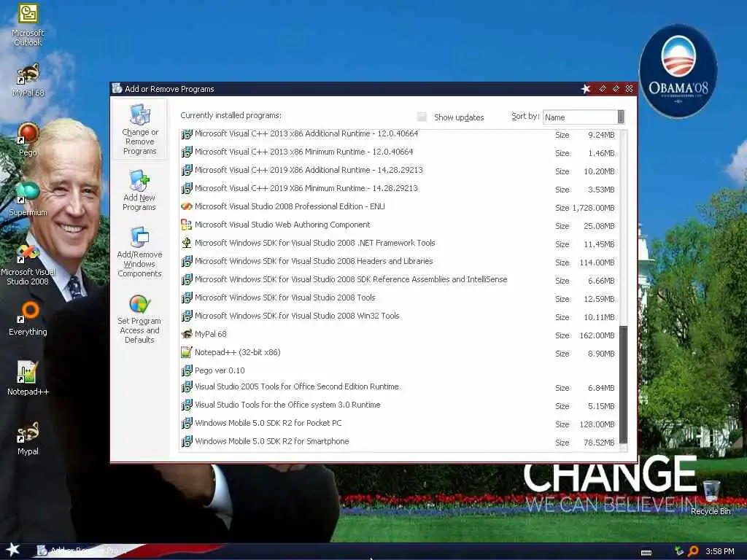747x560 pixels.
Task: Open Change or Remove Programs panel
Action: [x=139, y=130]
